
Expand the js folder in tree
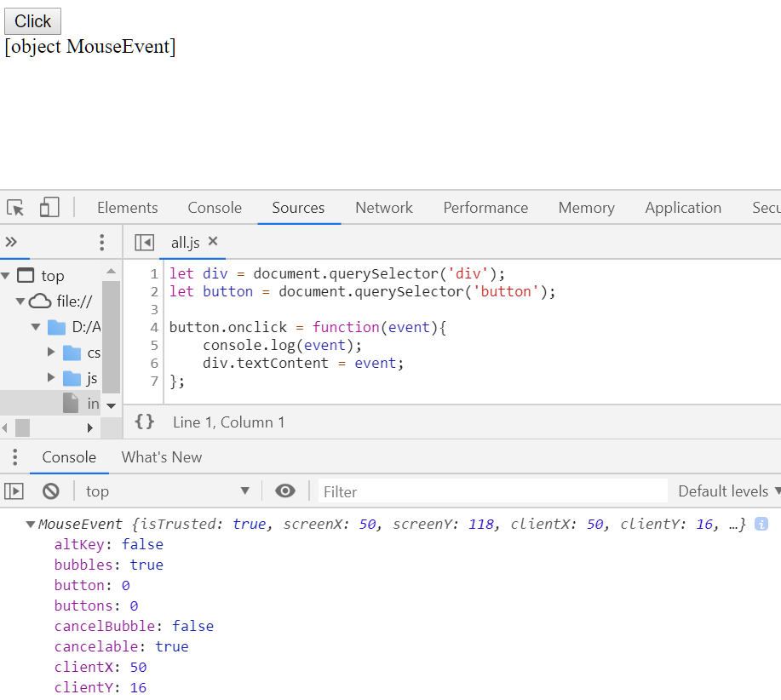[52, 378]
